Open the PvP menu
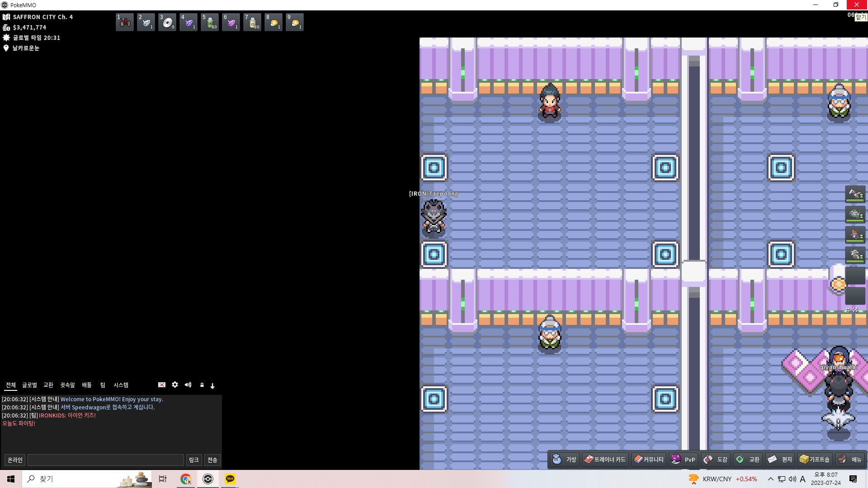 (683, 459)
